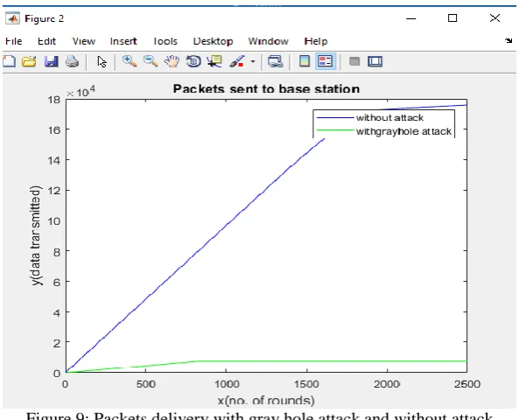Click the x10^4 axis exponent label
The image size is (519, 420).
click(x=81, y=91)
